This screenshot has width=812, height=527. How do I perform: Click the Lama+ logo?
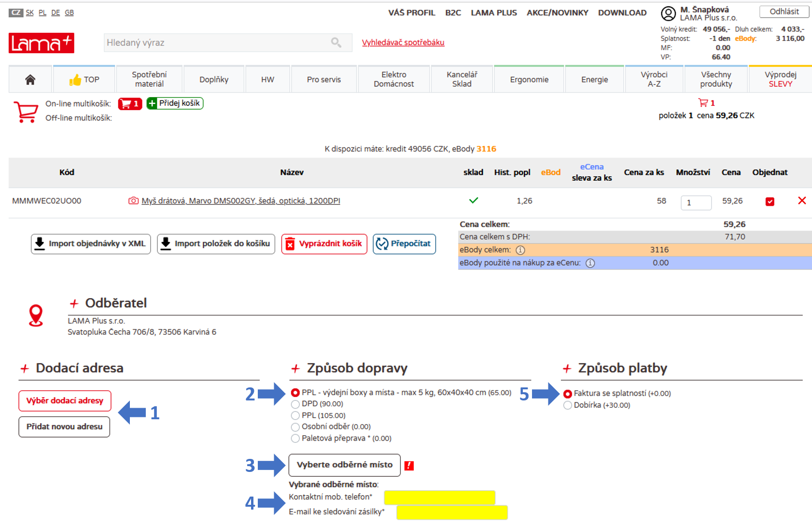(42, 43)
